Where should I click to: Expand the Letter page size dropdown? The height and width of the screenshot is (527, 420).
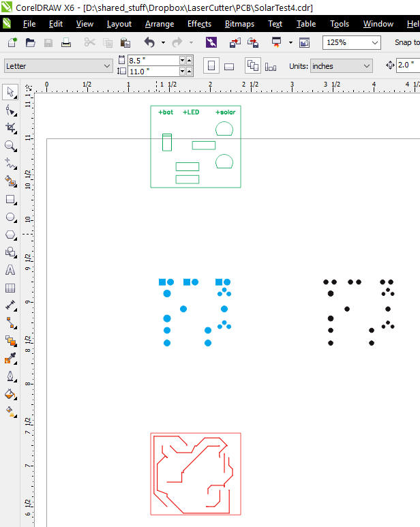pos(106,66)
